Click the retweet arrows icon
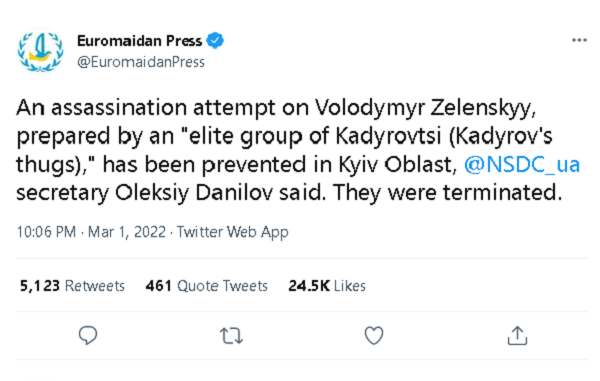The width and height of the screenshot is (600, 381). (x=231, y=336)
